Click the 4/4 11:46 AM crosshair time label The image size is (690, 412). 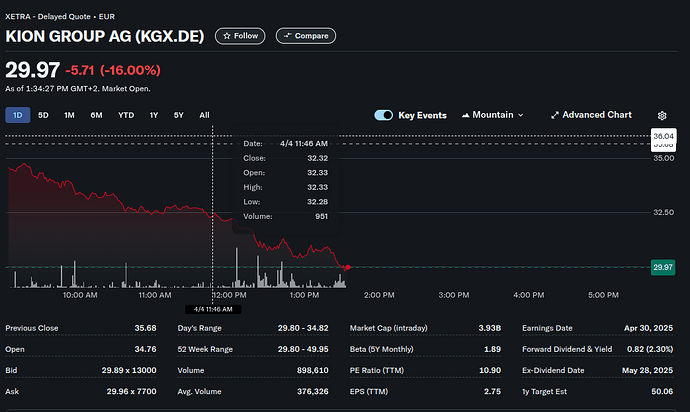[213, 309]
